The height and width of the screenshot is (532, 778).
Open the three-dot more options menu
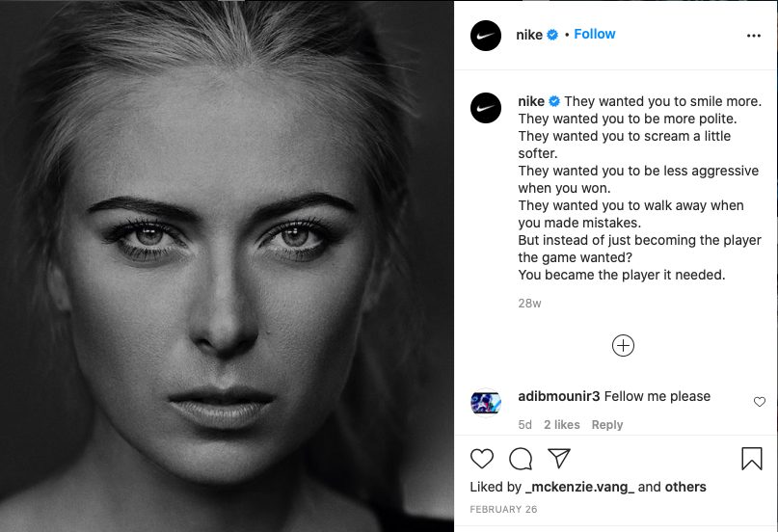pyautogui.click(x=754, y=36)
